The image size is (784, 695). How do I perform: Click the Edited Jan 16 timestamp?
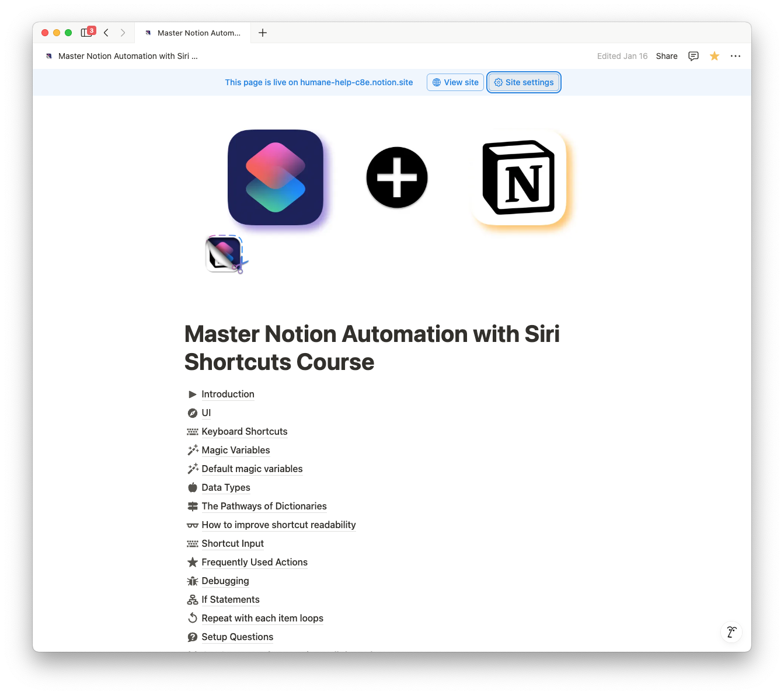(622, 56)
